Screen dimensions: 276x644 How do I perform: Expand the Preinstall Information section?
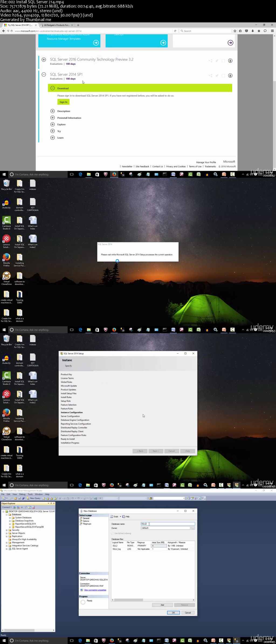coord(53,118)
